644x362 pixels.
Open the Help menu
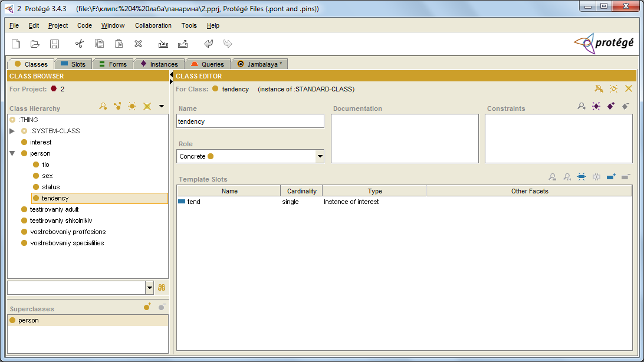[x=213, y=25]
